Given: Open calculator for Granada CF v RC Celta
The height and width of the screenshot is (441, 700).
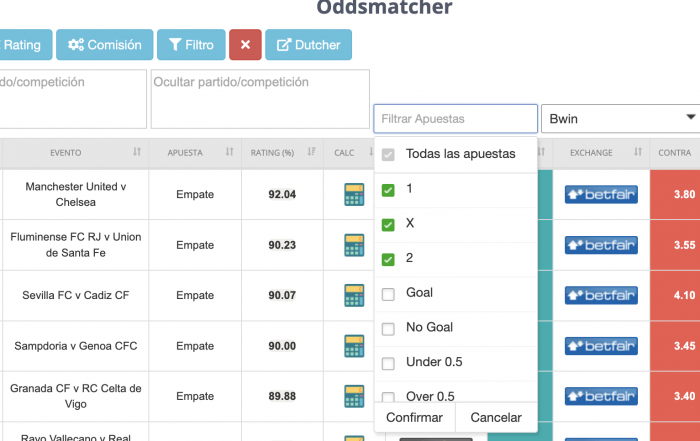Looking at the screenshot, I should [x=354, y=396].
